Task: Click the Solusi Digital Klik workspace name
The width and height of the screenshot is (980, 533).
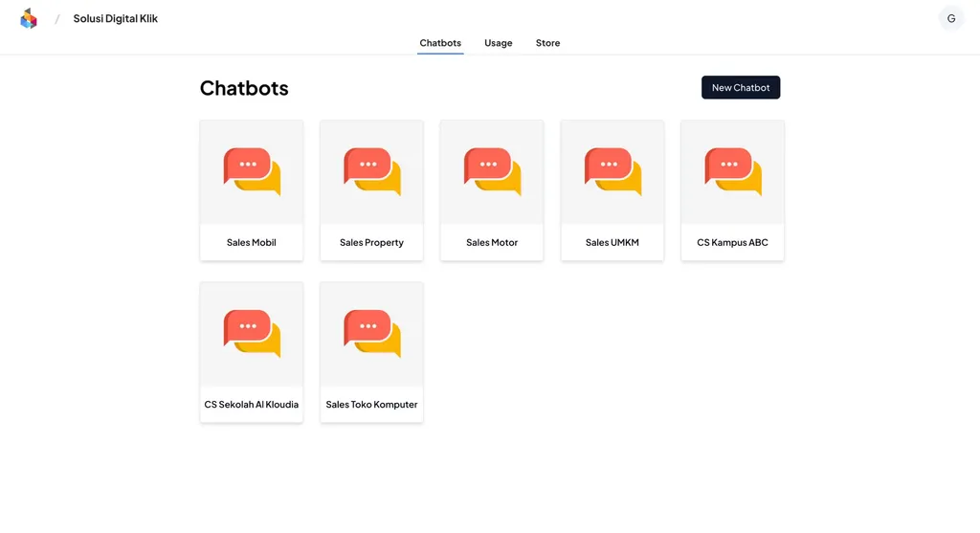Action: point(116,19)
